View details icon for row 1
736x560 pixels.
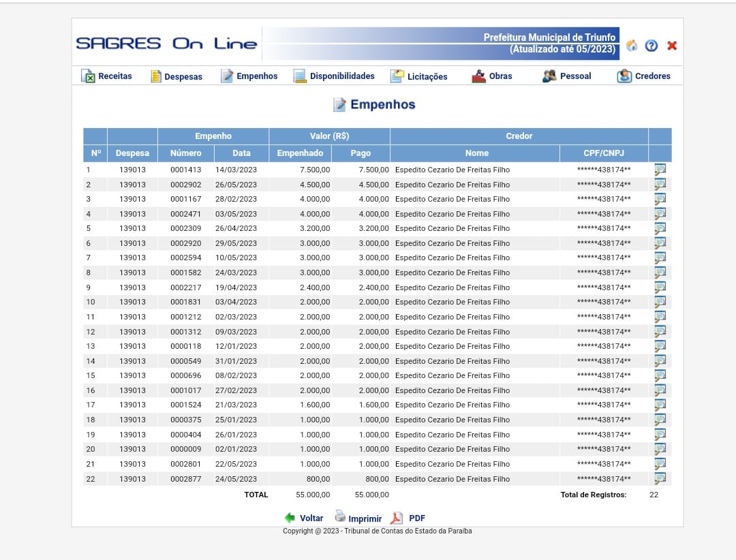(660, 170)
